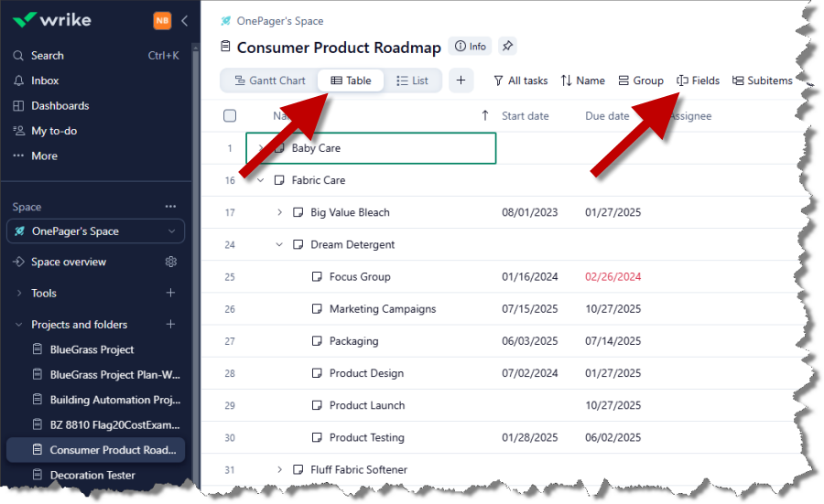The width and height of the screenshot is (824, 504).
Task: Click the Product Design task icon
Action: [x=317, y=373]
